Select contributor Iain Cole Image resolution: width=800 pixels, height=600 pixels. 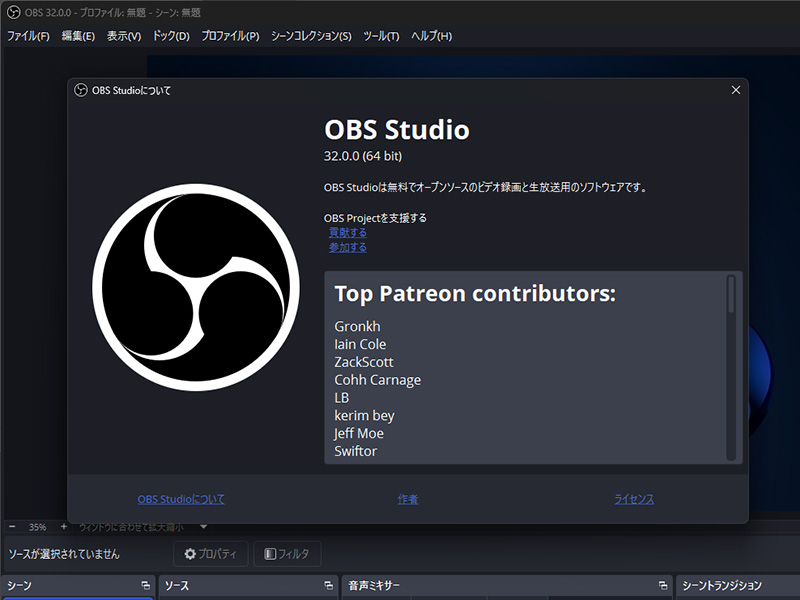360,344
